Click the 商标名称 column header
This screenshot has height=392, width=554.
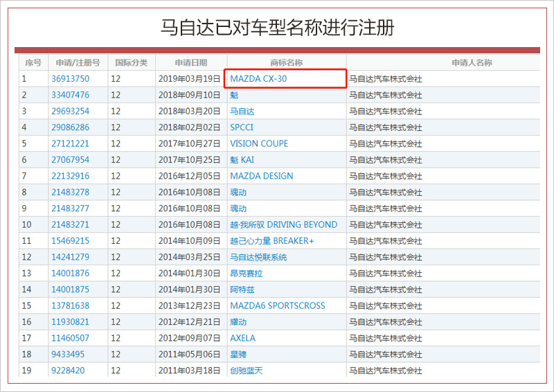click(x=286, y=62)
